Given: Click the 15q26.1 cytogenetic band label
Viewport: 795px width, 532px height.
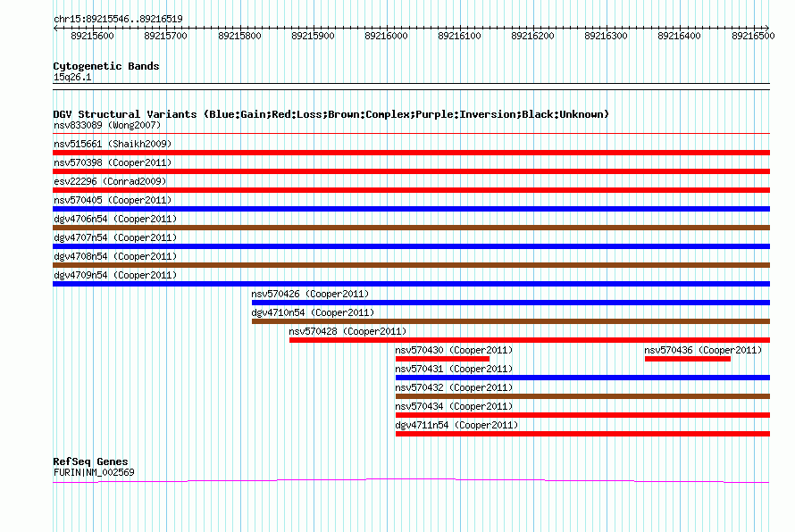Looking at the screenshot, I should 72,77.
